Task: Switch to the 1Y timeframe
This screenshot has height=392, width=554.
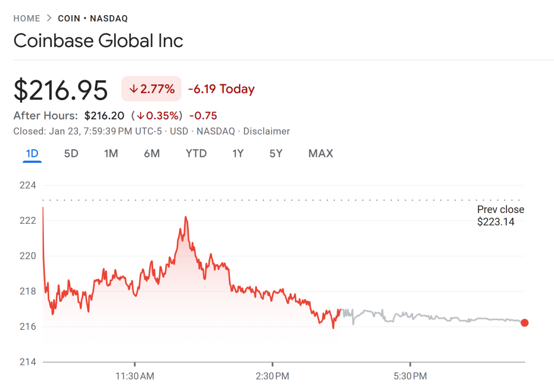Action: [238, 154]
